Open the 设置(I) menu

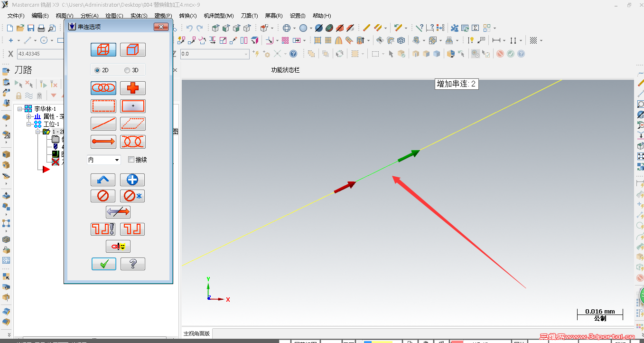tap(298, 16)
